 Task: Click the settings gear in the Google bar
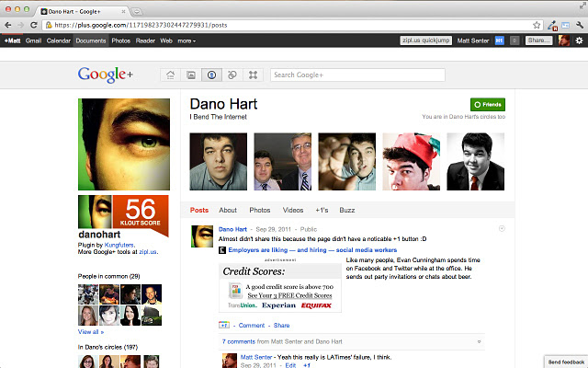(x=578, y=40)
